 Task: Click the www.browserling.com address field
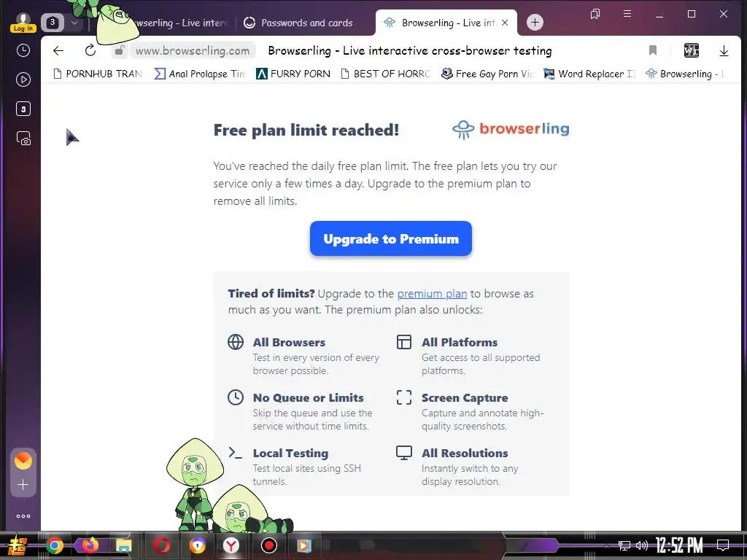[x=193, y=50]
